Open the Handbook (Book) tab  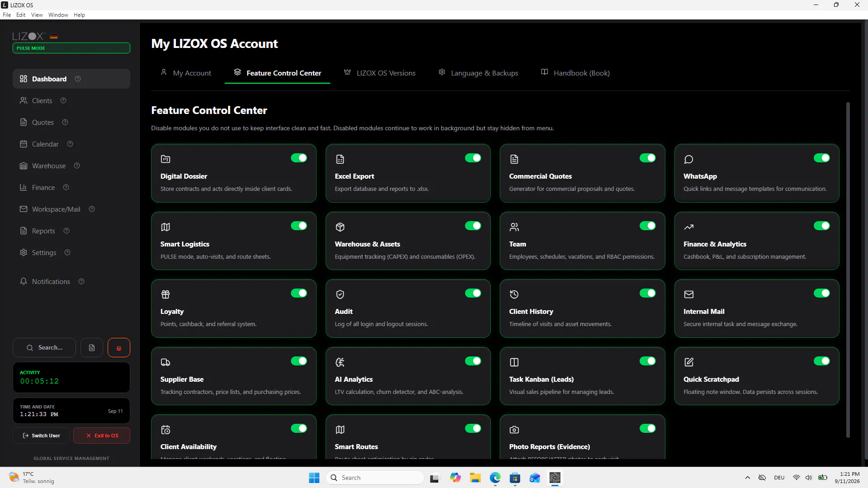point(575,73)
